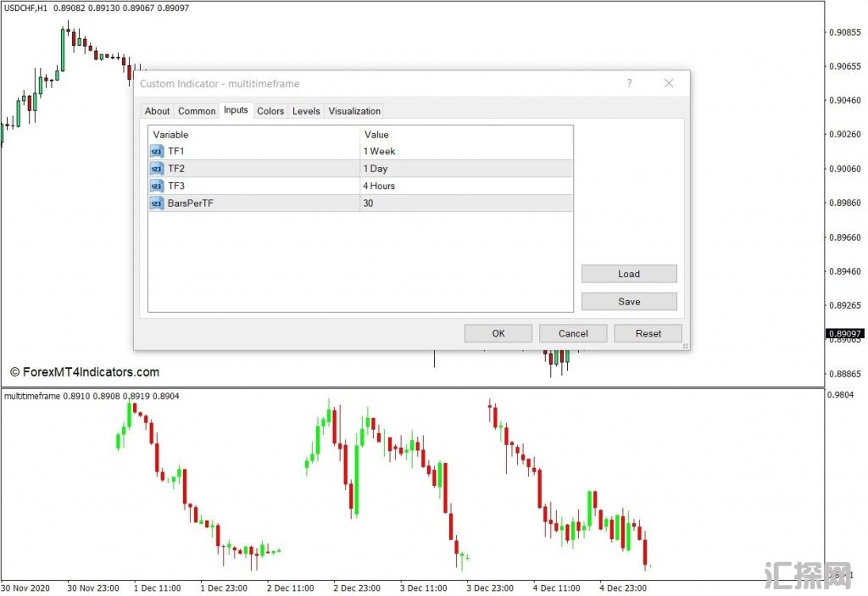Click the TF1 variable type icon
The width and height of the screenshot is (868, 596).
coord(157,151)
